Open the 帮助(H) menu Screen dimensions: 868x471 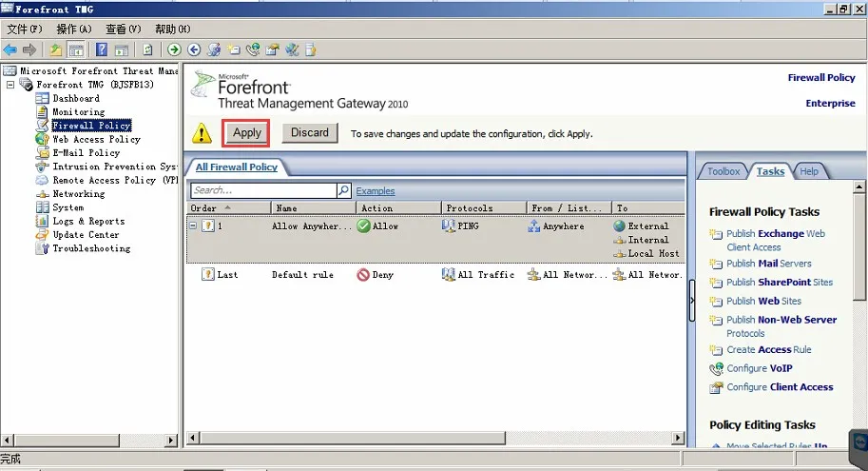coord(173,29)
